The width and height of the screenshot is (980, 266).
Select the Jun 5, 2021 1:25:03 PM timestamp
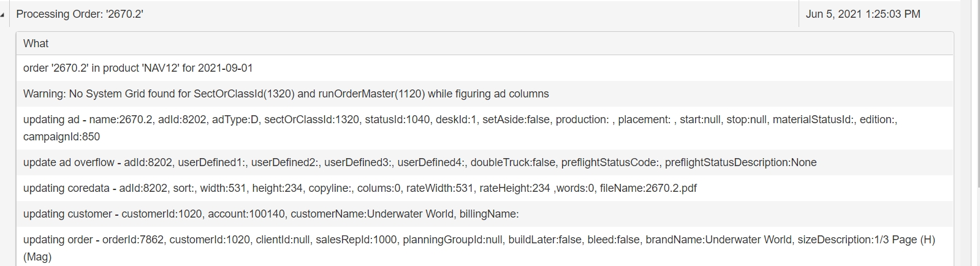(x=862, y=14)
